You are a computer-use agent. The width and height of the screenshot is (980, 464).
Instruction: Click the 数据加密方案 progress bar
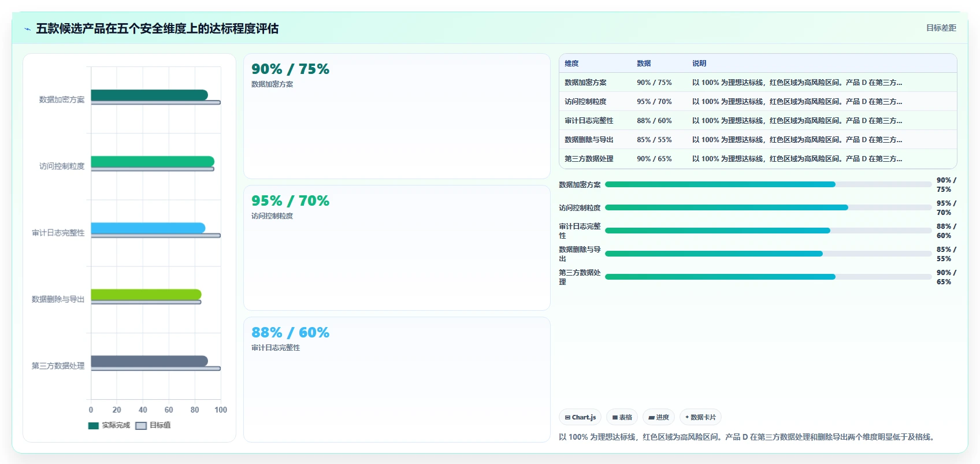click(x=768, y=184)
